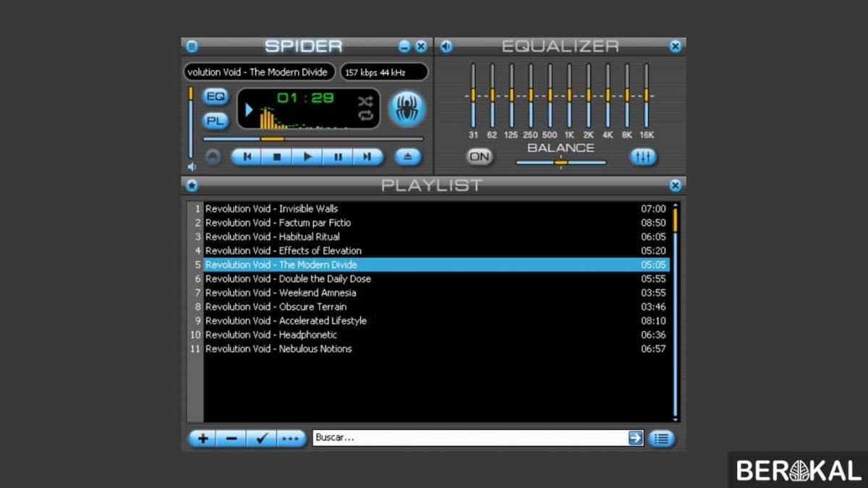Click the Spider logo button
868x488 pixels.
407,108
